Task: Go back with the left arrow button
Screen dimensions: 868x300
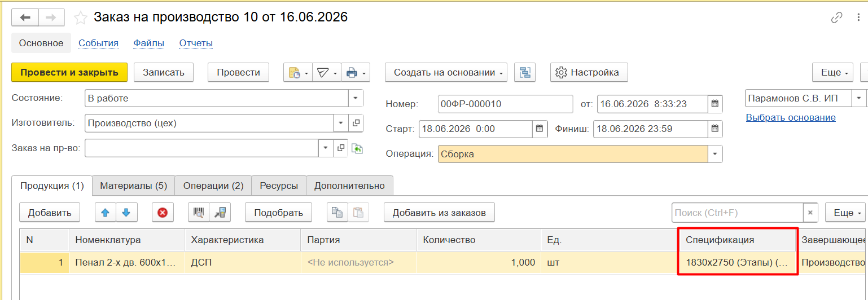Action: 25,17
